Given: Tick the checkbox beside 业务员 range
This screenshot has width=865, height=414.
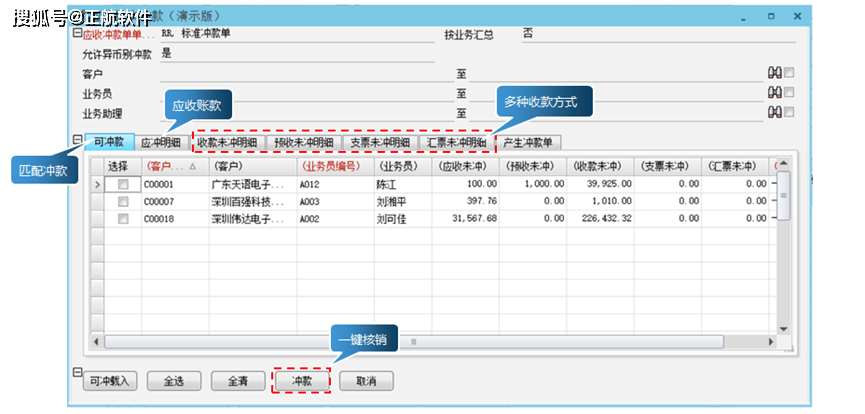Looking at the screenshot, I should [789, 92].
